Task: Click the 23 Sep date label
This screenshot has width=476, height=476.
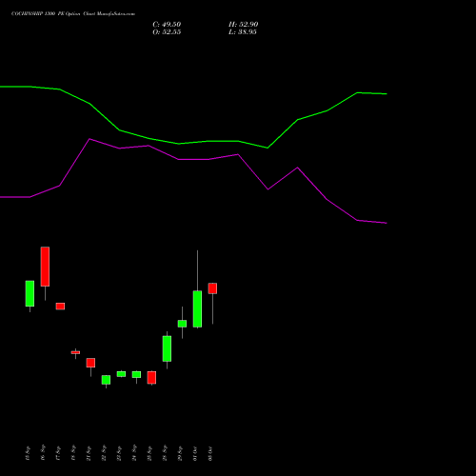Action: click(x=119, y=453)
